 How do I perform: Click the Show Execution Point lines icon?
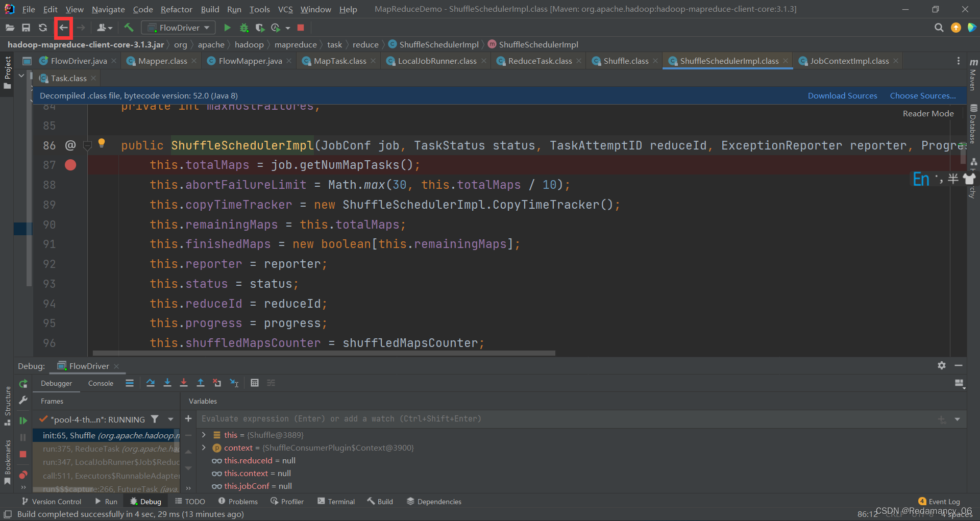point(130,383)
